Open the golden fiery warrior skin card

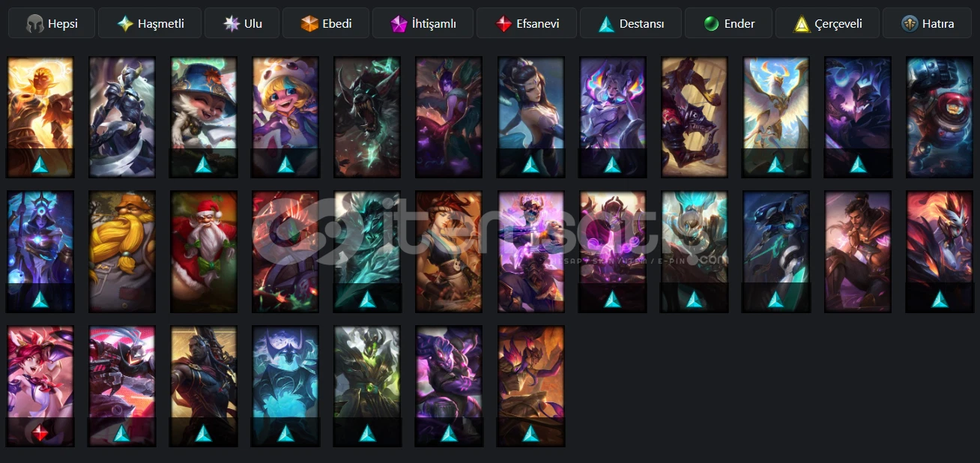pos(40,117)
